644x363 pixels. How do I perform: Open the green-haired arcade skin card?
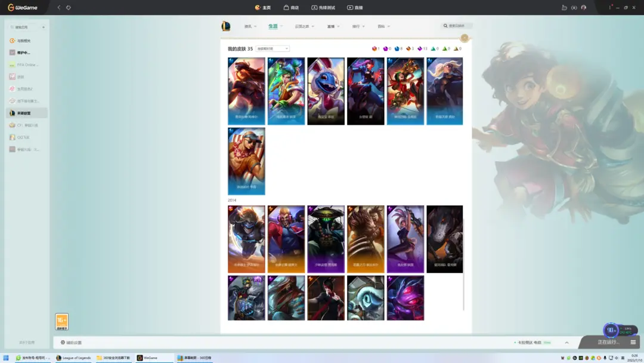[286, 91]
